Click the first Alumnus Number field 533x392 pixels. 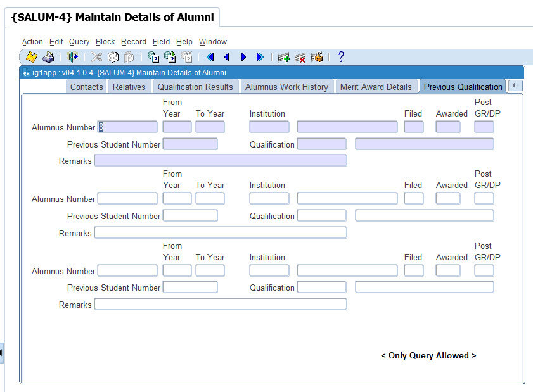point(127,127)
